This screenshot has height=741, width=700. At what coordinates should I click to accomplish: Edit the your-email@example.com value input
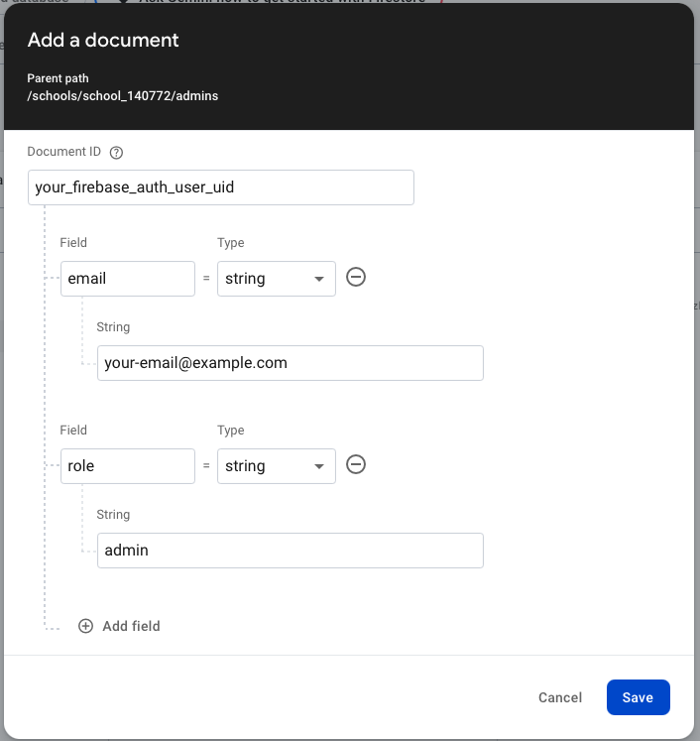290,363
